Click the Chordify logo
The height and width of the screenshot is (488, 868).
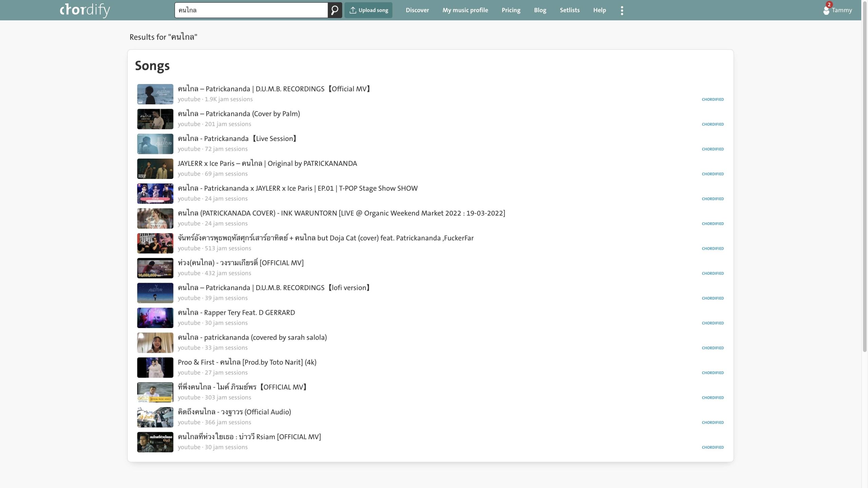point(85,10)
